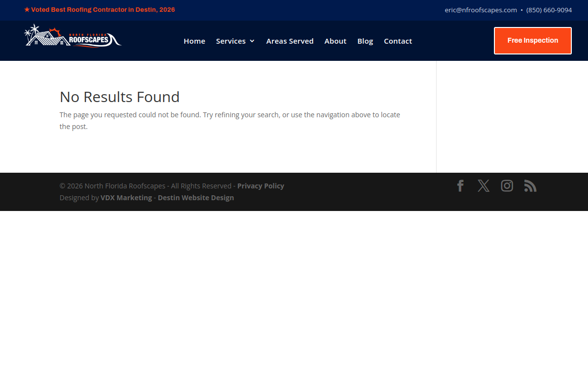Click the eric@nfroofscapes.com email link
588x368 pixels.
click(x=481, y=10)
